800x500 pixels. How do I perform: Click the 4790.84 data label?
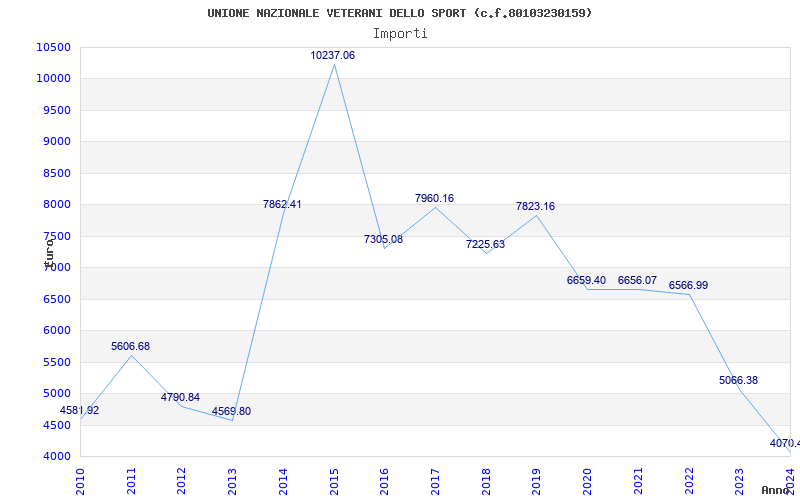pyautogui.click(x=181, y=397)
